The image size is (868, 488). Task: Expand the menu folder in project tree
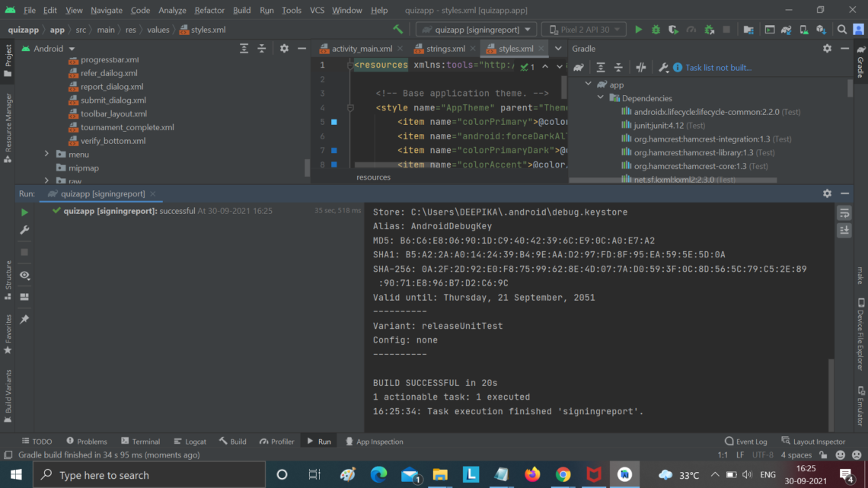[46, 155]
